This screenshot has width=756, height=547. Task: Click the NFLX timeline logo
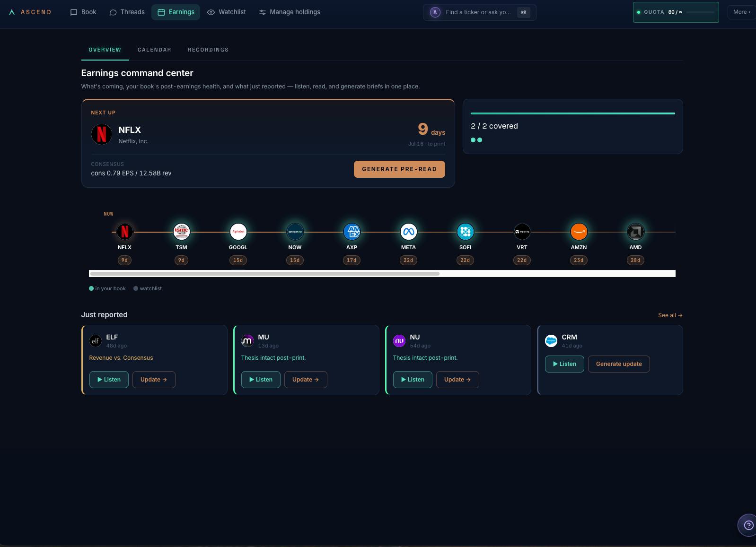point(125,232)
